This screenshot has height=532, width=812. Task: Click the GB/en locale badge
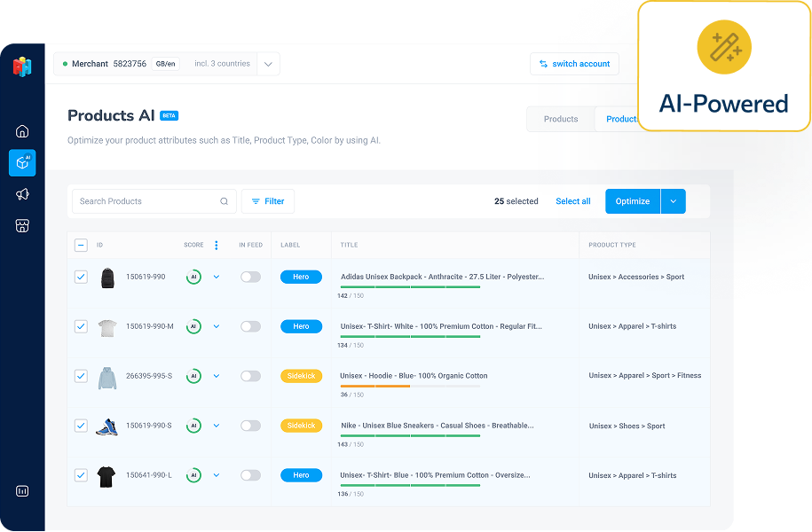(166, 64)
